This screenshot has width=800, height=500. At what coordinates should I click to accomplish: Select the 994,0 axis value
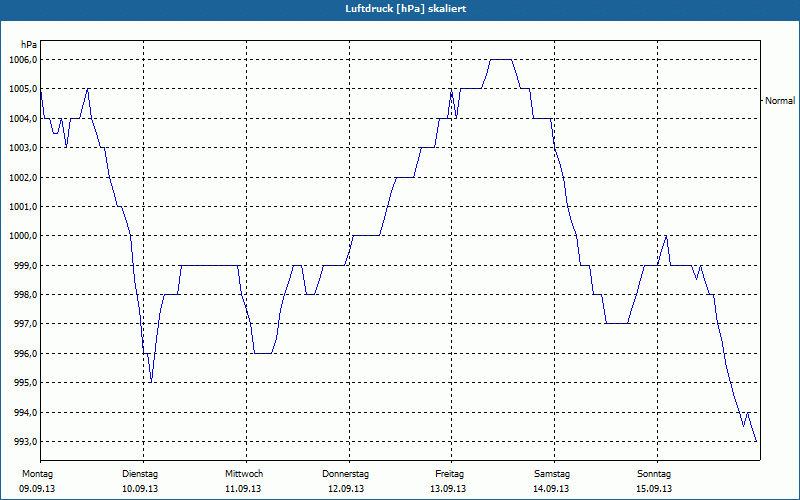click(x=26, y=413)
